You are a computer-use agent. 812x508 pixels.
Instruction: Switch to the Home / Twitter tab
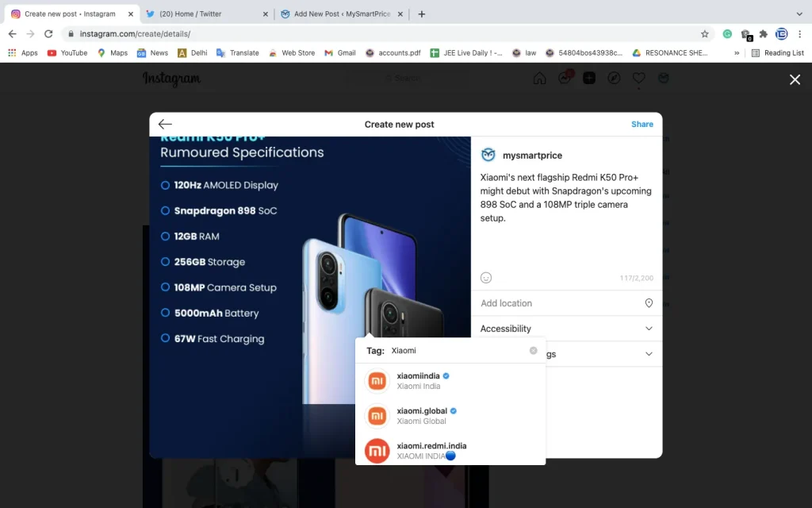click(205, 14)
